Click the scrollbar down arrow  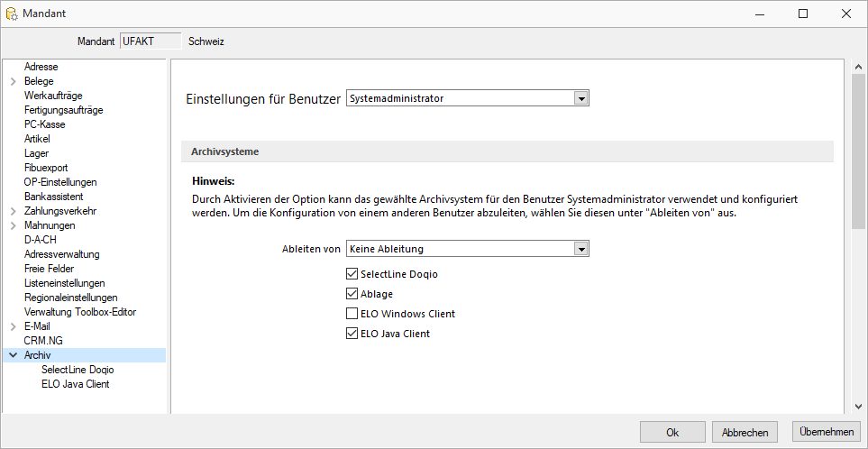858,406
